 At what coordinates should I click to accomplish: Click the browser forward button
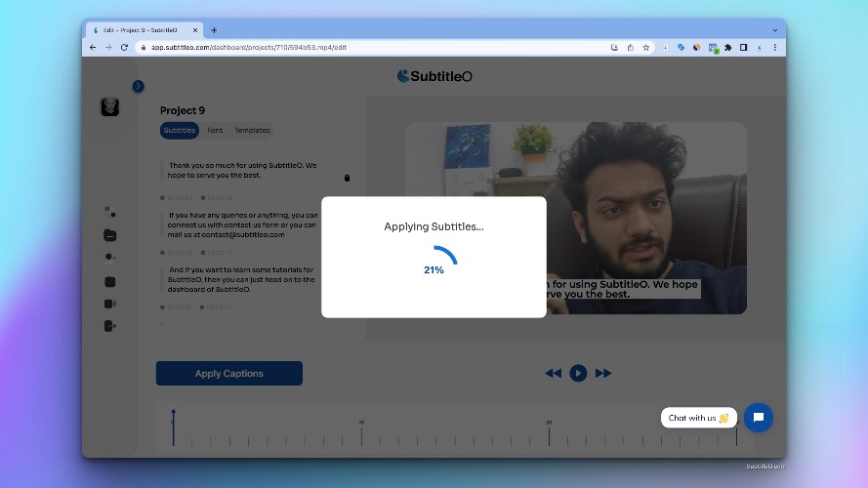[108, 48]
